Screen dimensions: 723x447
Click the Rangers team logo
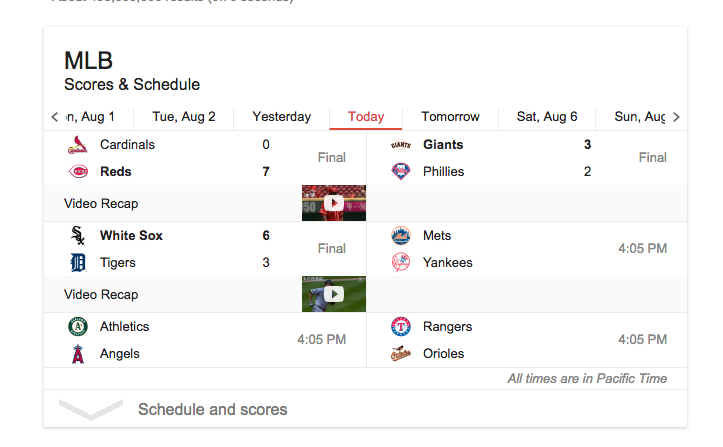pos(401,327)
